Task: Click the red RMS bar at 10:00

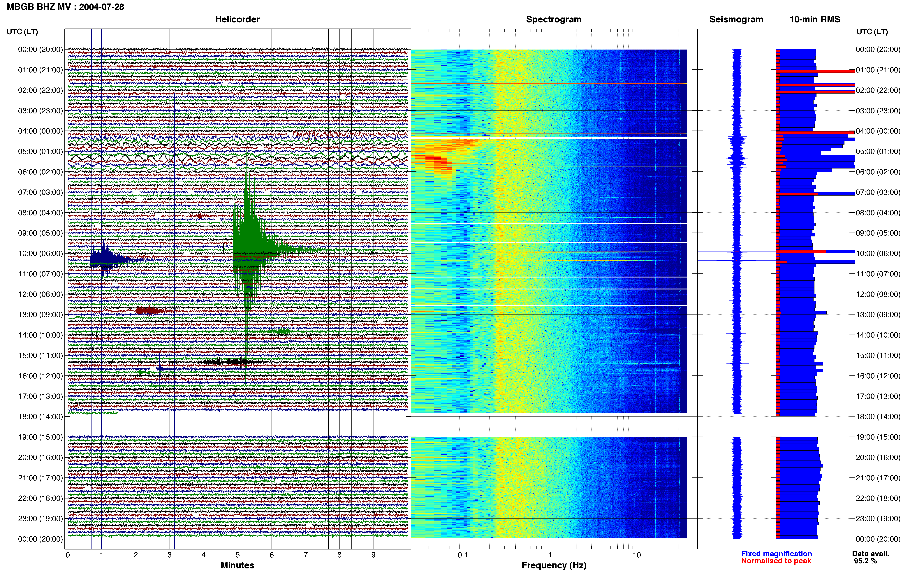Action: (x=801, y=252)
